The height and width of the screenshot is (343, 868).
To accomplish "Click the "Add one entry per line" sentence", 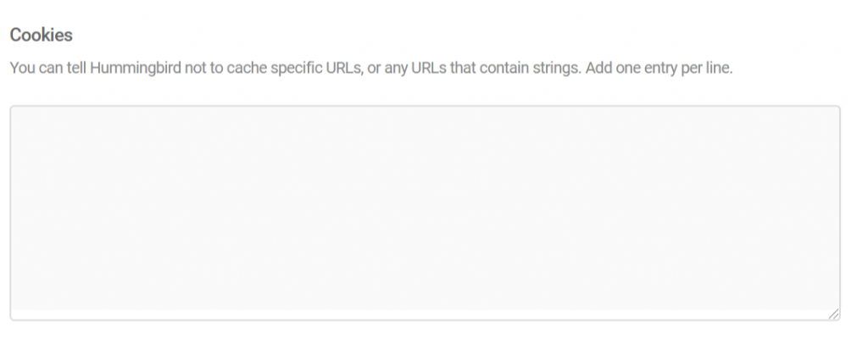I will click(659, 68).
